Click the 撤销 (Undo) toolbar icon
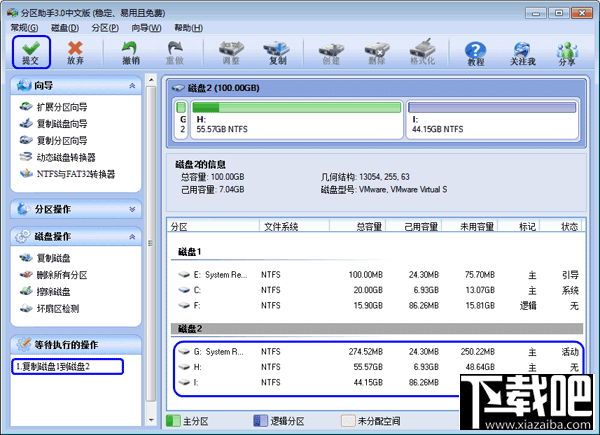Image resolution: width=600 pixels, height=435 pixels. tap(130, 53)
